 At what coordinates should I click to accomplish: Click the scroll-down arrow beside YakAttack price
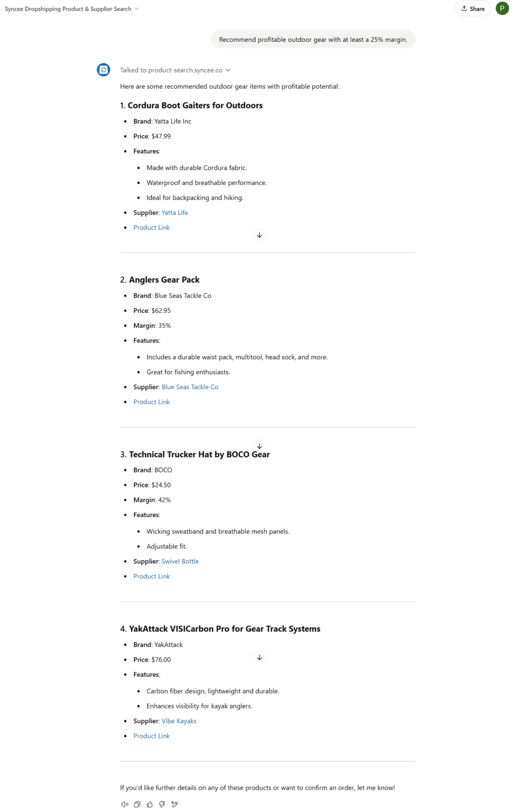[259, 658]
